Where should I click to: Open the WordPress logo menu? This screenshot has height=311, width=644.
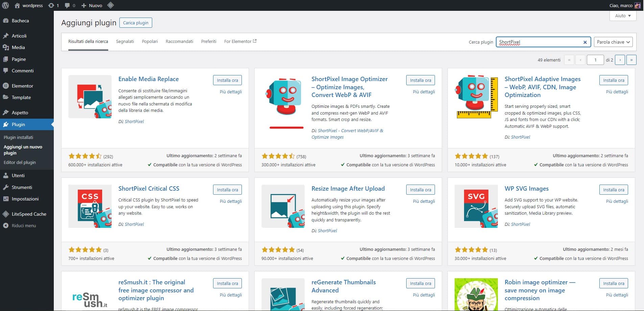click(x=5, y=5)
